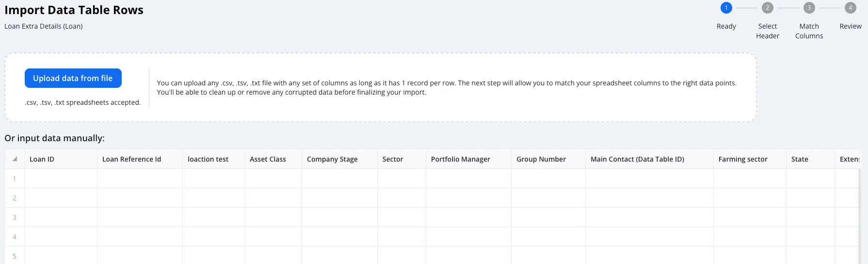Click the Loan Reference Id column header
868x264 pixels.
pyautogui.click(x=140, y=159)
